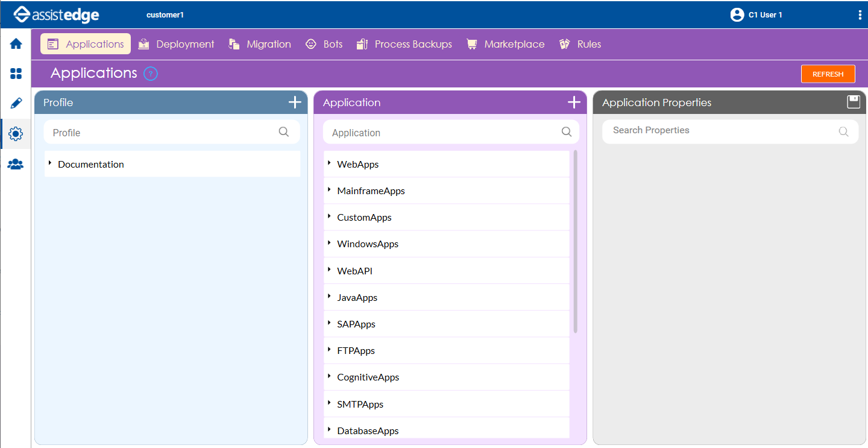Select the CognitiveApps label
Image resolution: width=868 pixels, height=448 pixels.
coord(368,377)
